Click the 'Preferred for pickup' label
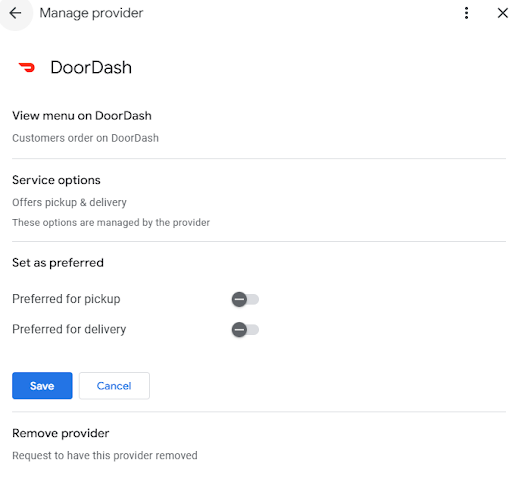 (x=66, y=299)
